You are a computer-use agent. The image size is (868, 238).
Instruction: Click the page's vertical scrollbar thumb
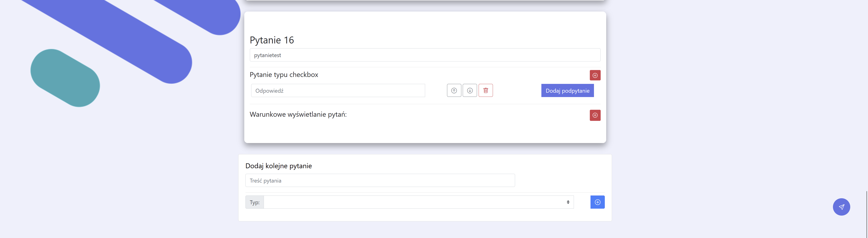click(x=866, y=214)
